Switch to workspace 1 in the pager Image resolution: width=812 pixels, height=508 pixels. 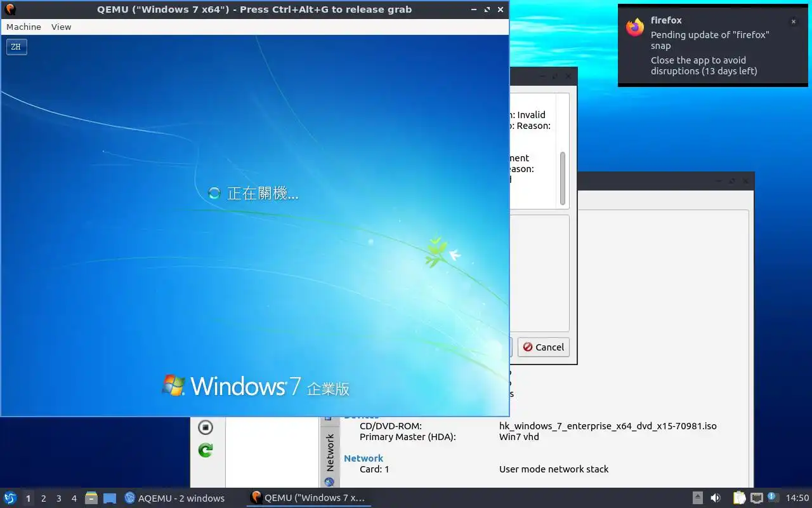tap(28, 498)
